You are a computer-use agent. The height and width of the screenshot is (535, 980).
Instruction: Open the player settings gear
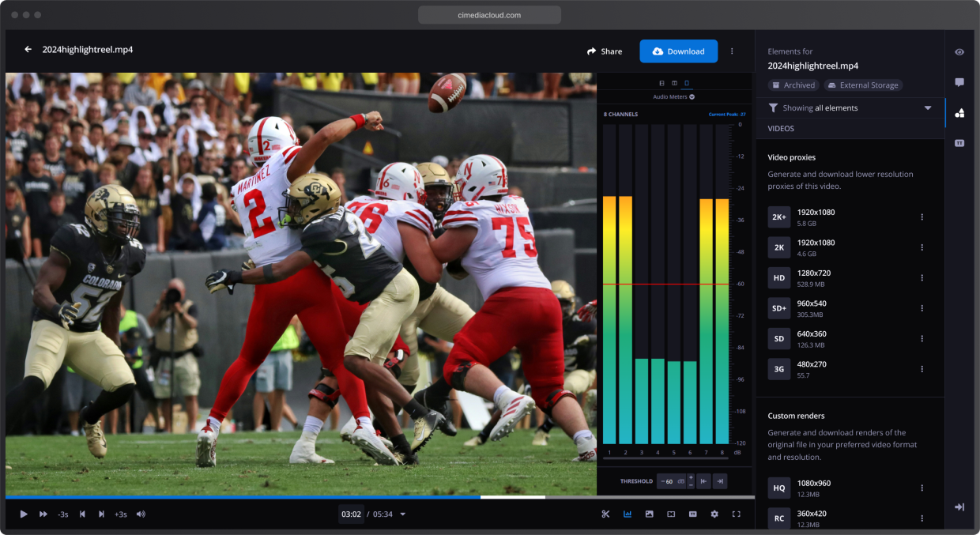714,514
